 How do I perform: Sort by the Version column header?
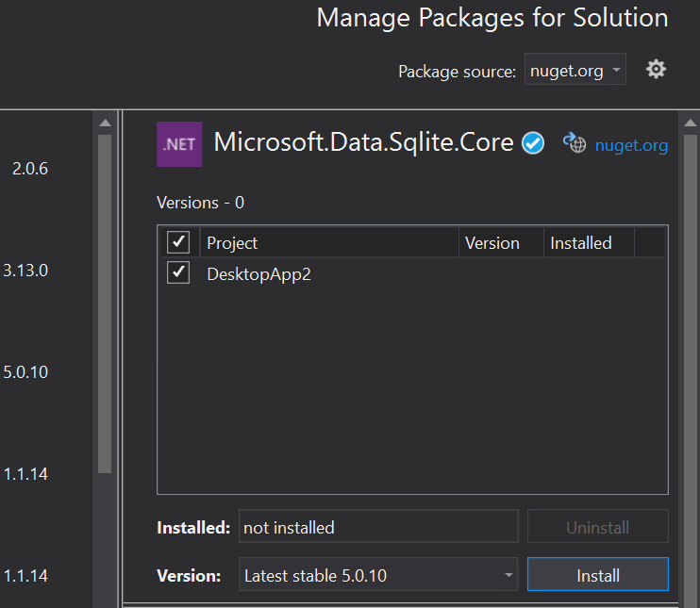(x=501, y=243)
